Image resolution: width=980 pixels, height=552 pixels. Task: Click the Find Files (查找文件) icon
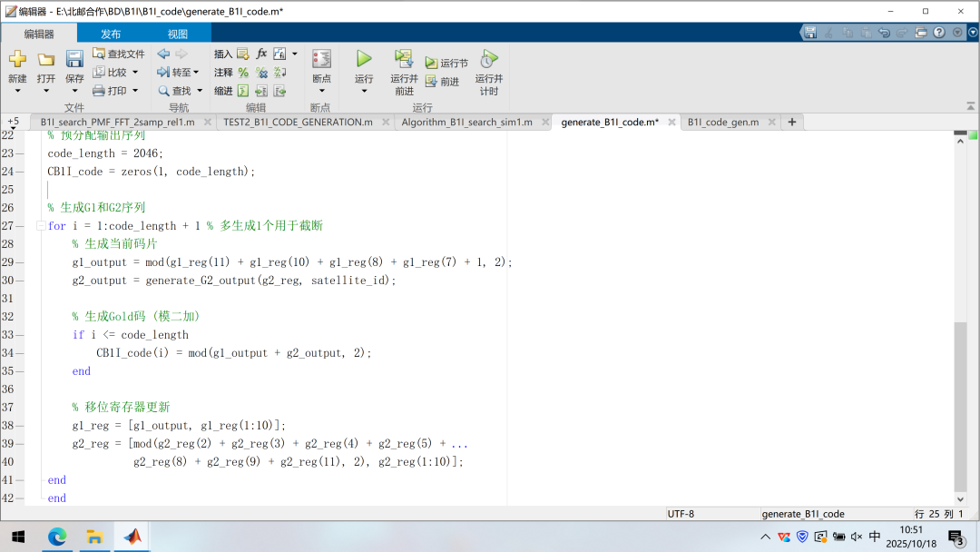pos(99,54)
